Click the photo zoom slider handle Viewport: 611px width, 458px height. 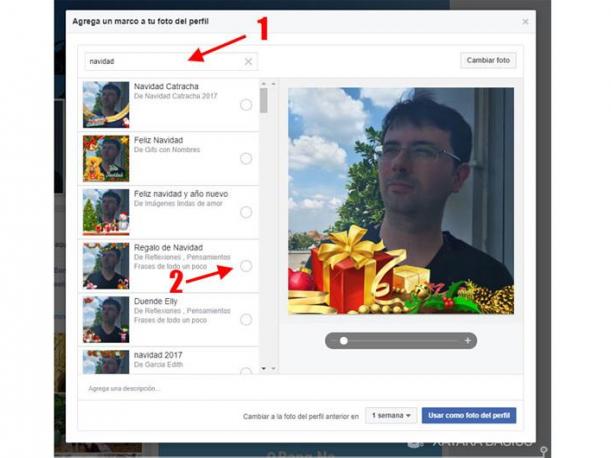(x=344, y=341)
